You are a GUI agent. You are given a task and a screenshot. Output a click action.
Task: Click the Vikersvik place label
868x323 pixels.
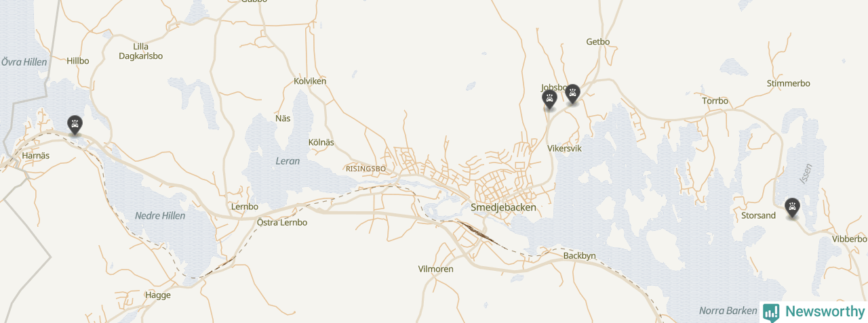[x=564, y=148]
